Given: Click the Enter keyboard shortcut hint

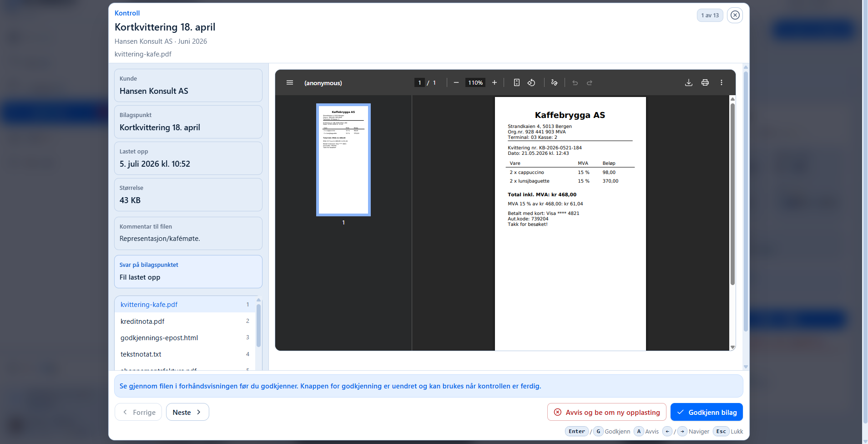Looking at the screenshot, I should [577, 431].
